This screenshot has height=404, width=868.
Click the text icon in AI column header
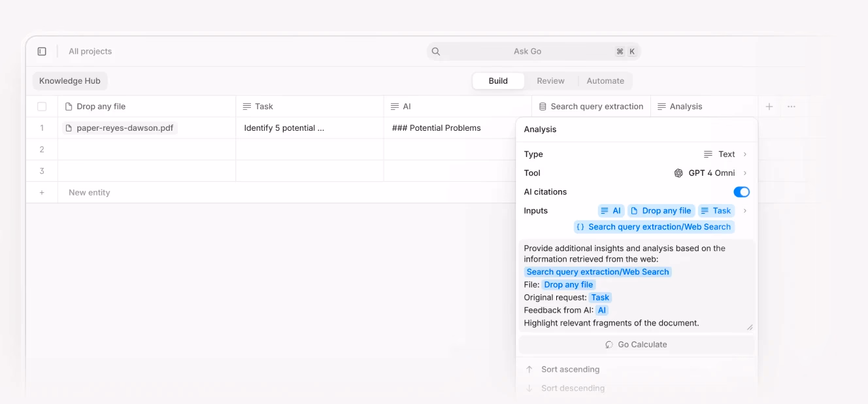click(395, 107)
